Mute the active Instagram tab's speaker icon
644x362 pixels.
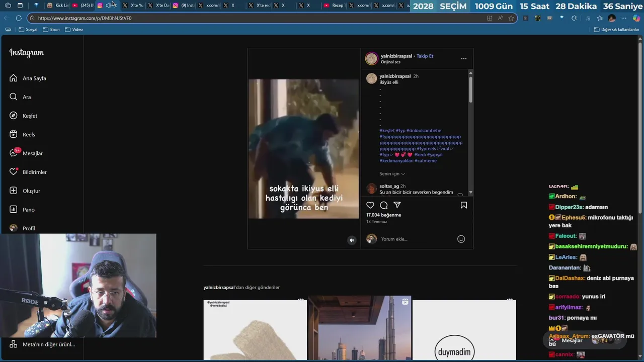(x=108, y=6)
